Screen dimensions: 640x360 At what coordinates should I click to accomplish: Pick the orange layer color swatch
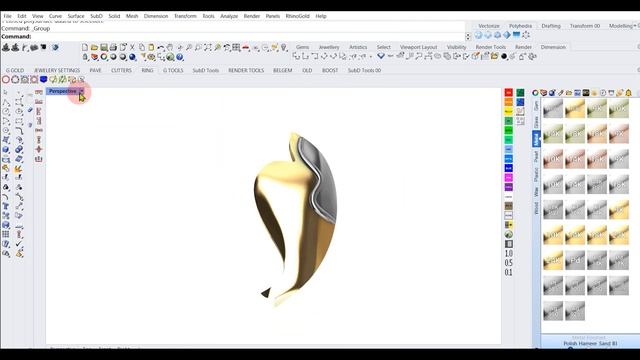tap(509, 102)
